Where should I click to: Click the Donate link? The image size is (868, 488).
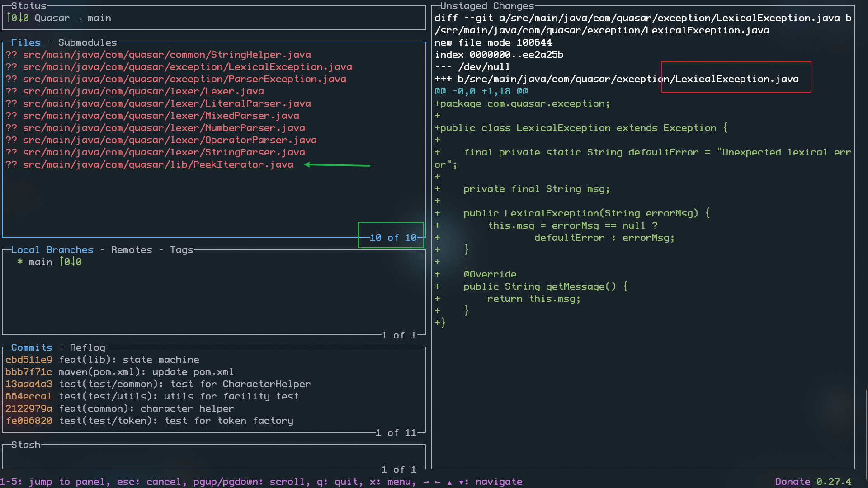coord(793,482)
